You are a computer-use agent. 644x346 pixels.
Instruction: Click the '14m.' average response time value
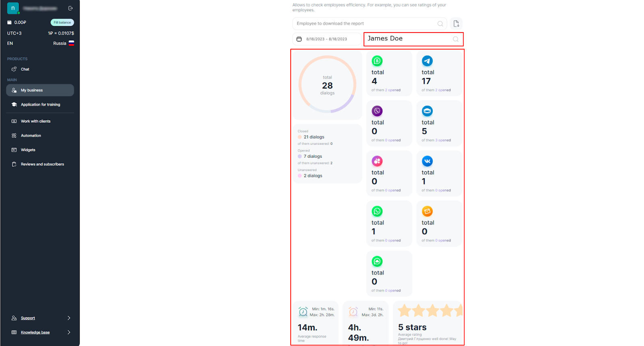point(308,327)
